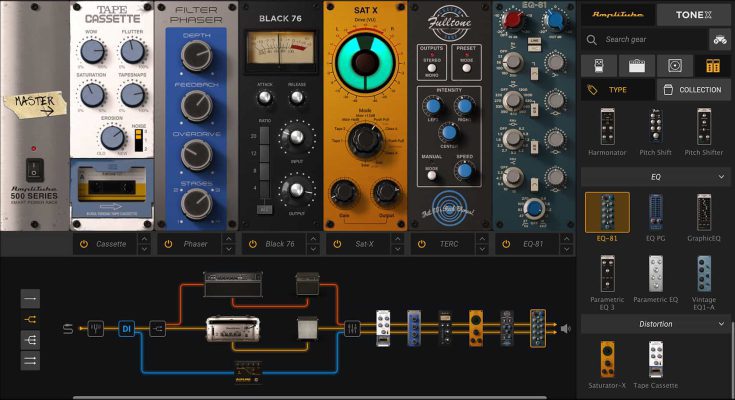Collapse the Distortion section chevron

click(x=719, y=325)
